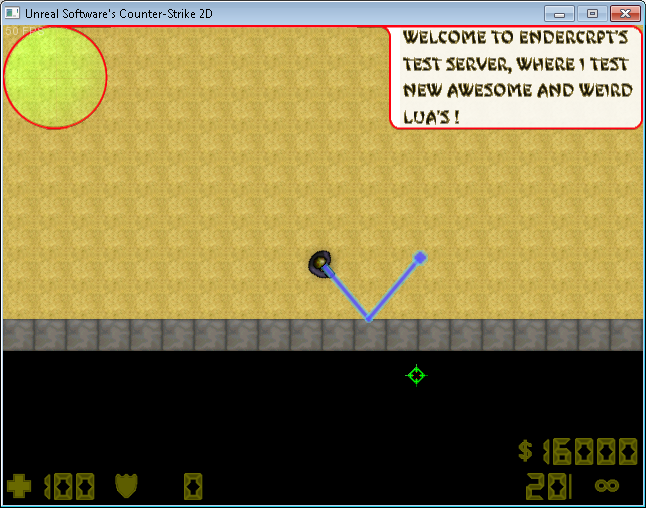Click the player character sprite
The height and width of the screenshot is (508, 646).
click(x=320, y=263)
